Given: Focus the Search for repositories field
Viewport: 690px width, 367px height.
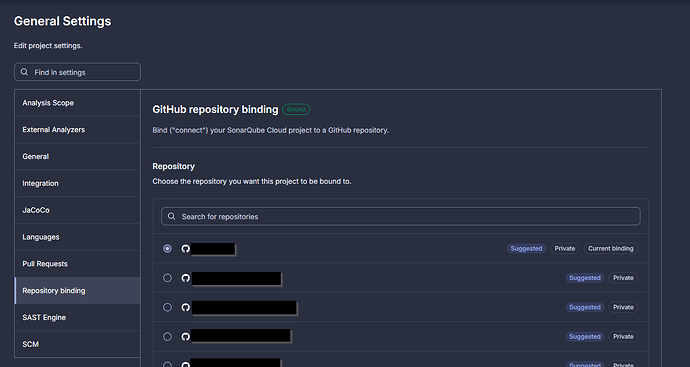Looking at the screenshot, I should [401, 217].
